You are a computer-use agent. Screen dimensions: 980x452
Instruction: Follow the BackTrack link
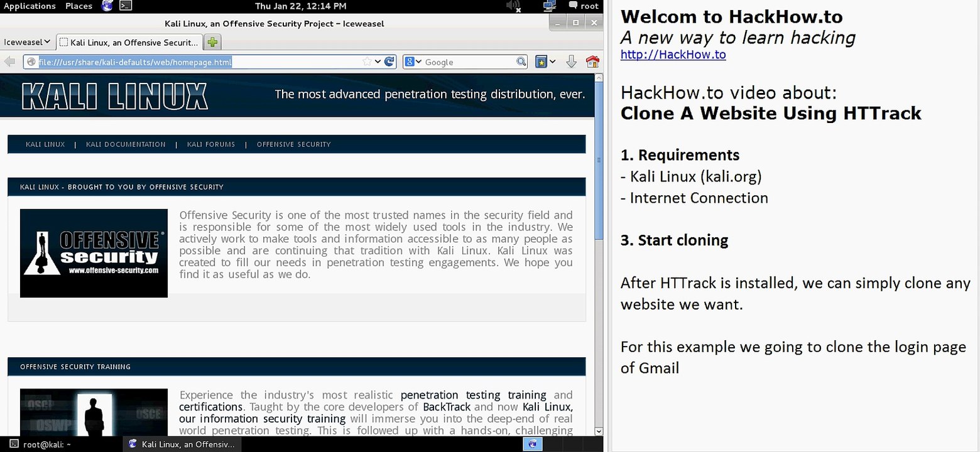coord(448,407)
